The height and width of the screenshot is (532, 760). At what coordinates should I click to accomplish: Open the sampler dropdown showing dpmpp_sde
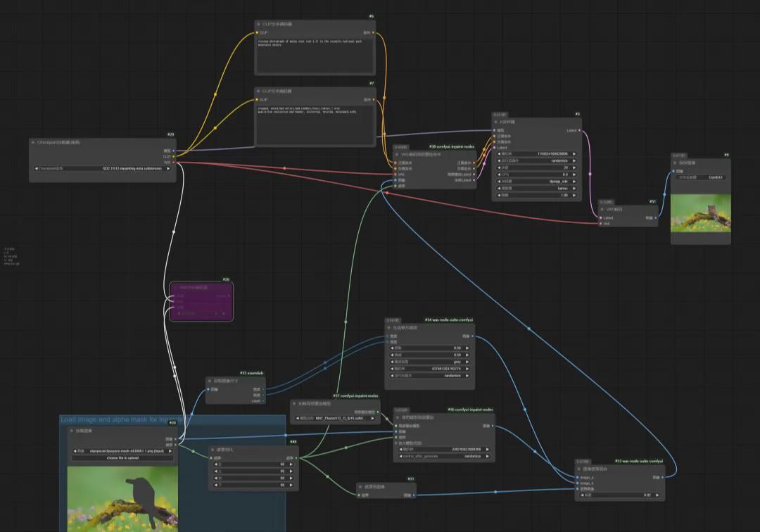[x=536, y=182]
